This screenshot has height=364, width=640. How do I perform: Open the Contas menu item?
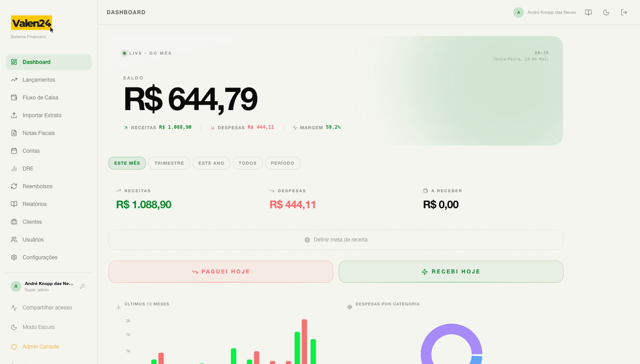click(48, 151)
